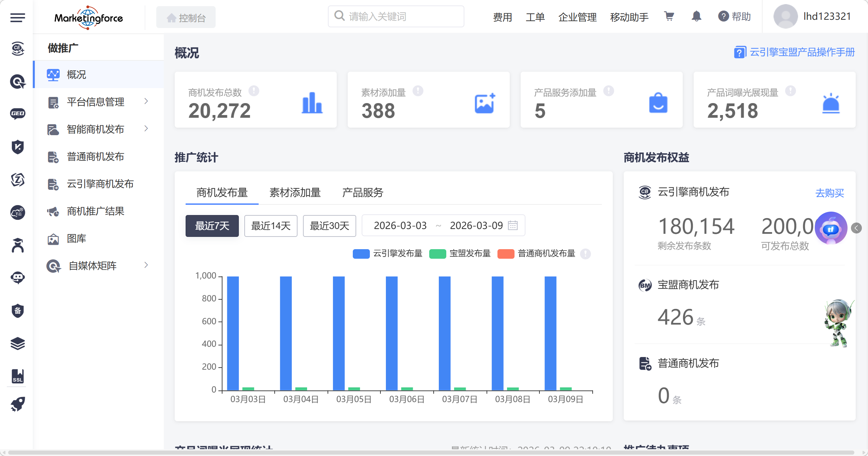The width and height of the screenshot is (868, 456).
Task: Click the rocket sidebar icon
Action: pos(17,404)
